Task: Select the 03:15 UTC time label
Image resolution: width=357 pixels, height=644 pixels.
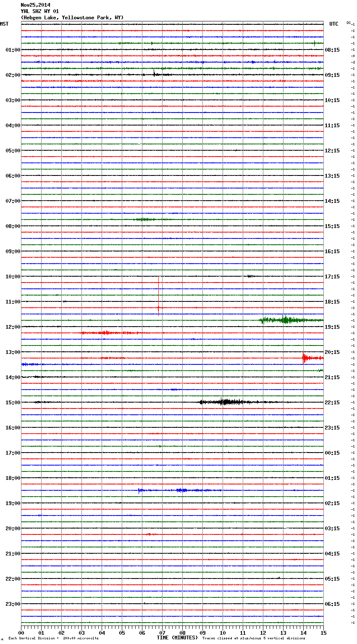Action: pyautogui.click(x=332, y=529)
